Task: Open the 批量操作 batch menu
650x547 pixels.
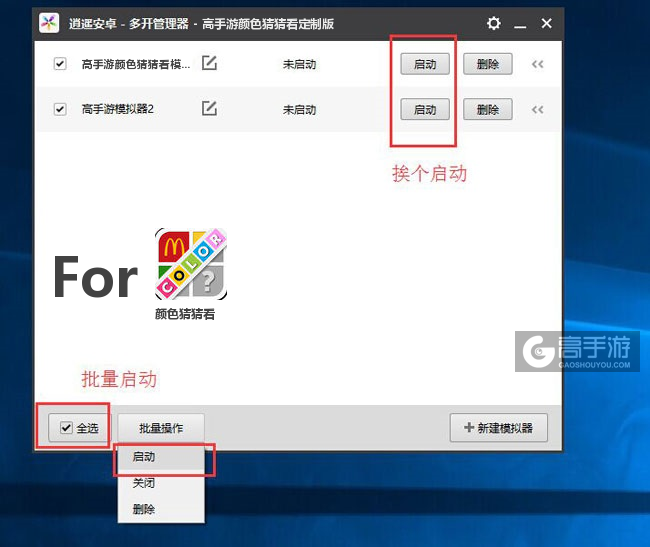Action: click(x=161, y=428)
